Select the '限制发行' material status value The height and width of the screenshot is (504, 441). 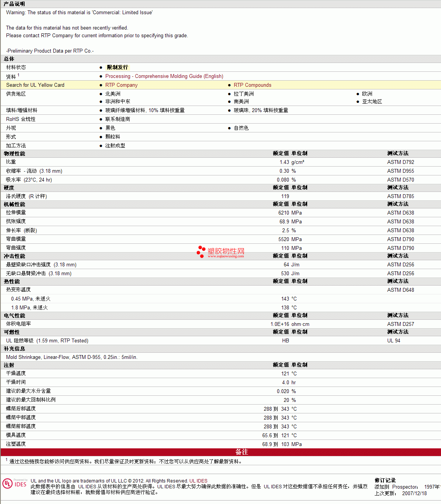[118, 67]
